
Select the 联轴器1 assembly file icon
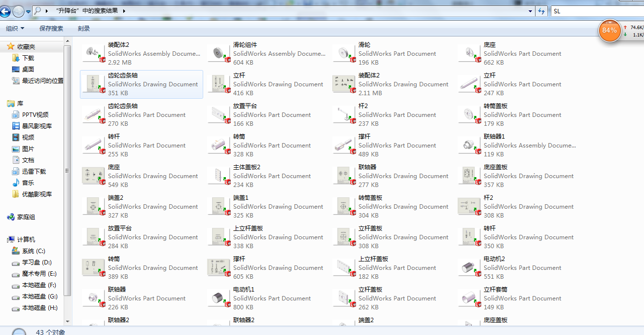[469, 145]
